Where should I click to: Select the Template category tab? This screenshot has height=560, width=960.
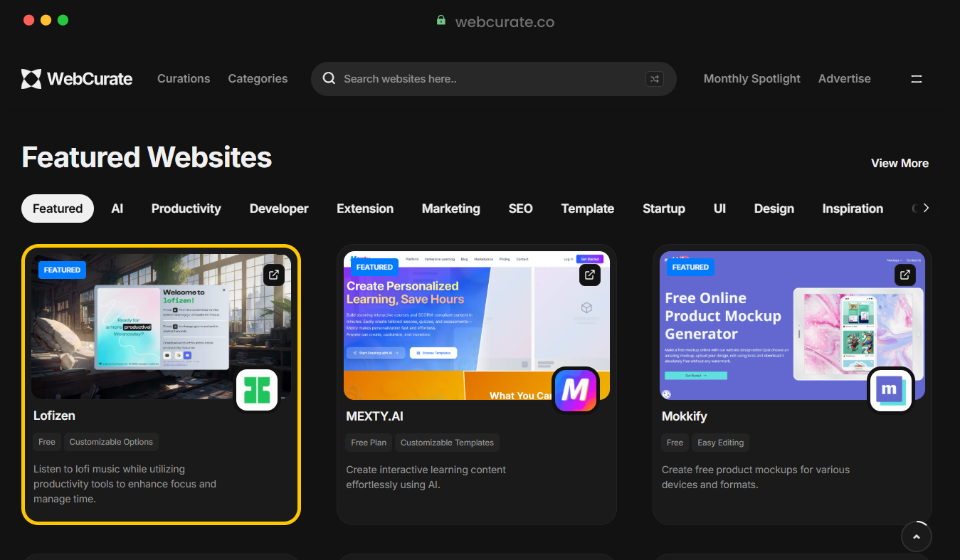(588, 208)
